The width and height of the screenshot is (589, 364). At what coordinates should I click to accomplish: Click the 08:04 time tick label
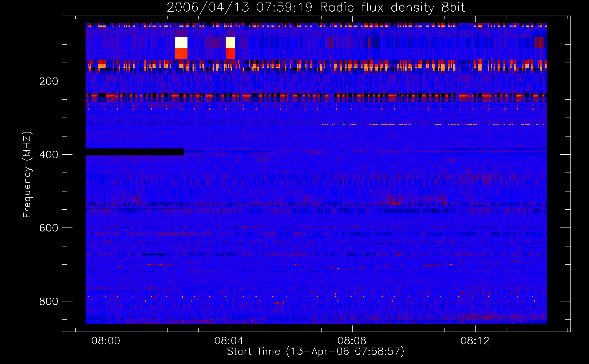[229, 341]
